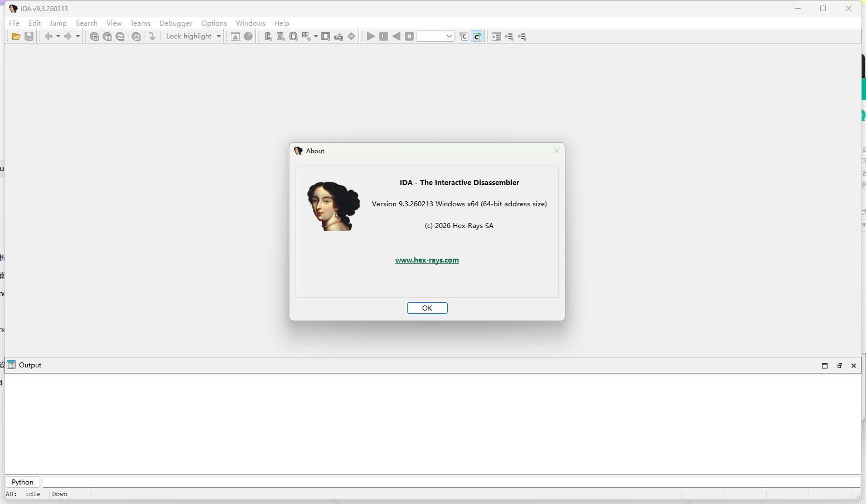The height and width of the screenshot is (504, 866).
Task: Click the circled binary search icon
Action: [120, 36]
